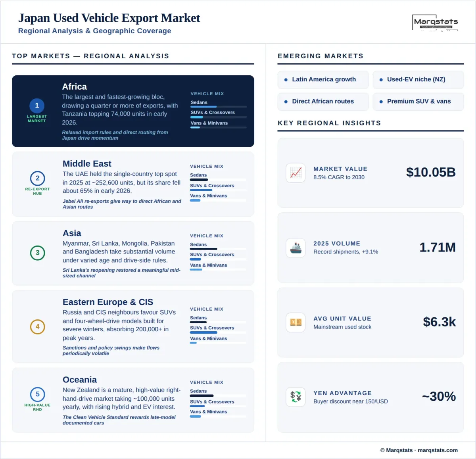Click SUVs & Crossovers bar in Eastern Europe card
Viewport: 476px width, 459px height.
[x=218, y=332]
